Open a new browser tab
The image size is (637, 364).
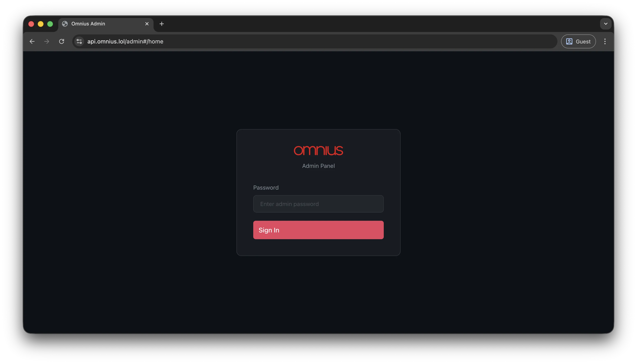click(162, 24)
